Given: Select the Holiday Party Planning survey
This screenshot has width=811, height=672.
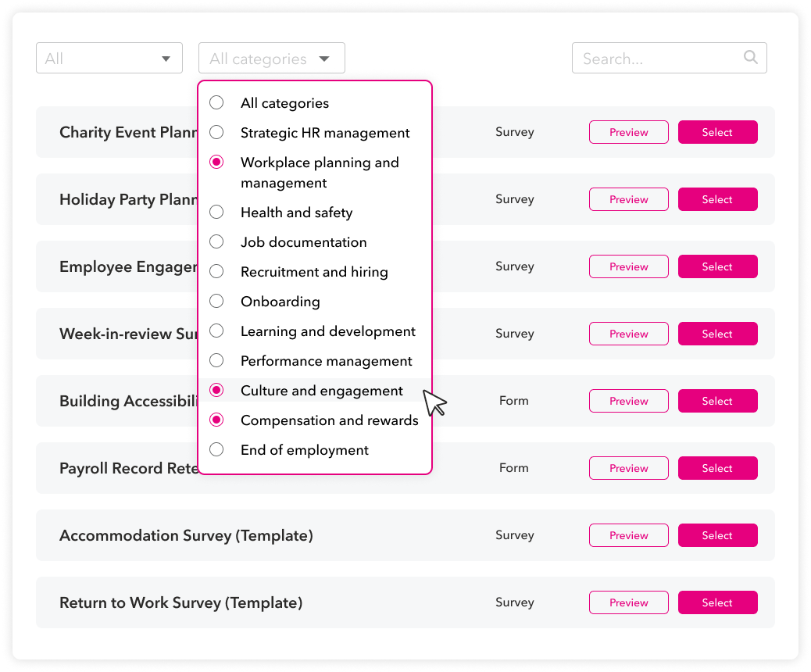Looking at the screenshot, I should click(x=717, y=199).
